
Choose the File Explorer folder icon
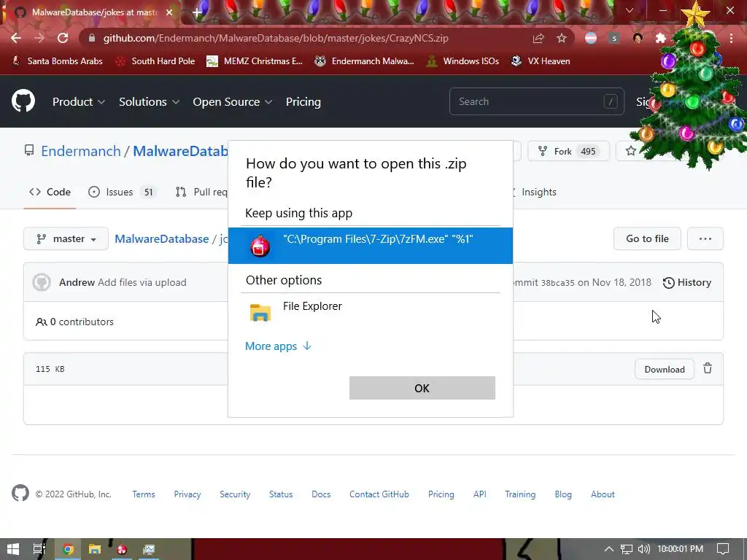click(x=260, y=313)
